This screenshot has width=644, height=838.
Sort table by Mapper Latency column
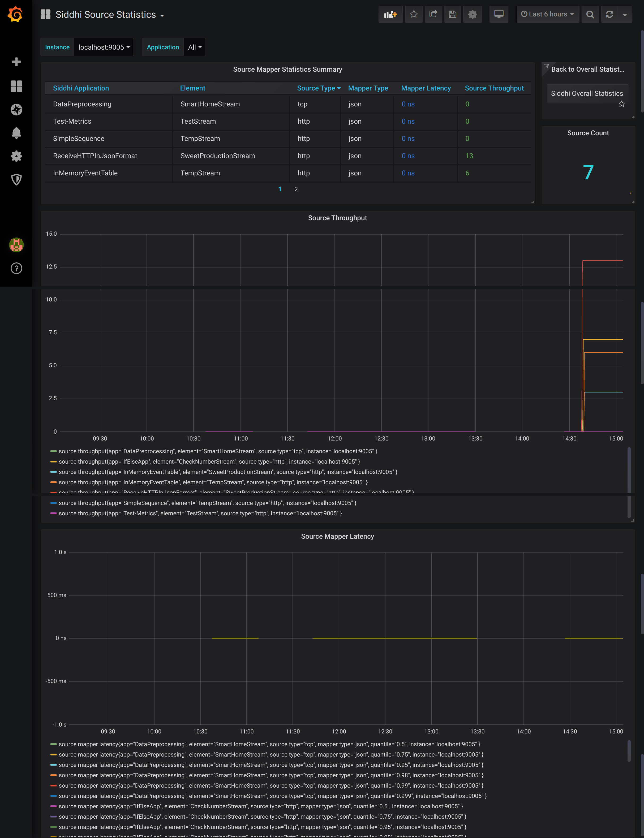click(426, 88)
